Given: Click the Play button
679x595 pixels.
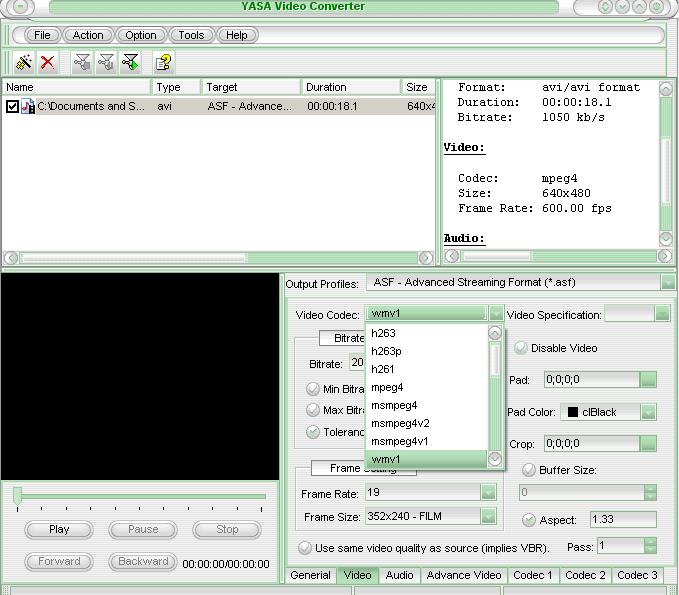Looking at the screenshot, I should 59,530.
